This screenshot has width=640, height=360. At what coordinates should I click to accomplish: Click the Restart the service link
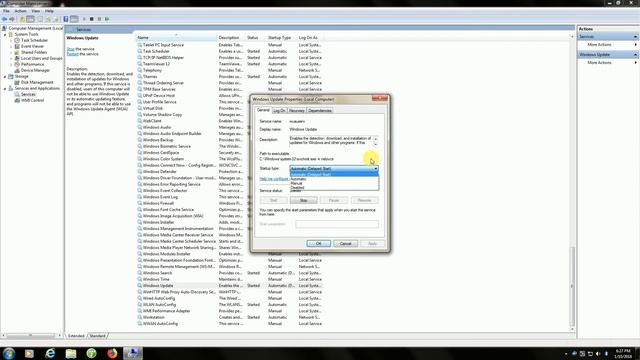(73, 54)
